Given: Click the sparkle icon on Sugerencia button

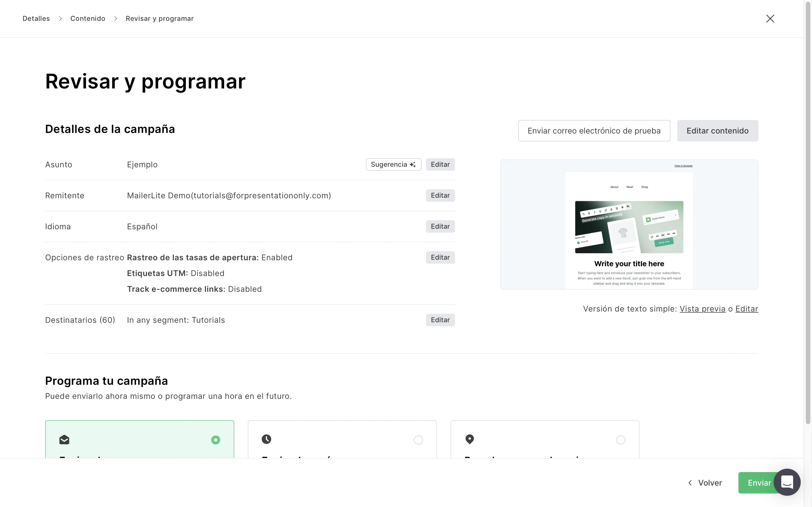Looking at the screenshot, I should (x=413, y=165).
